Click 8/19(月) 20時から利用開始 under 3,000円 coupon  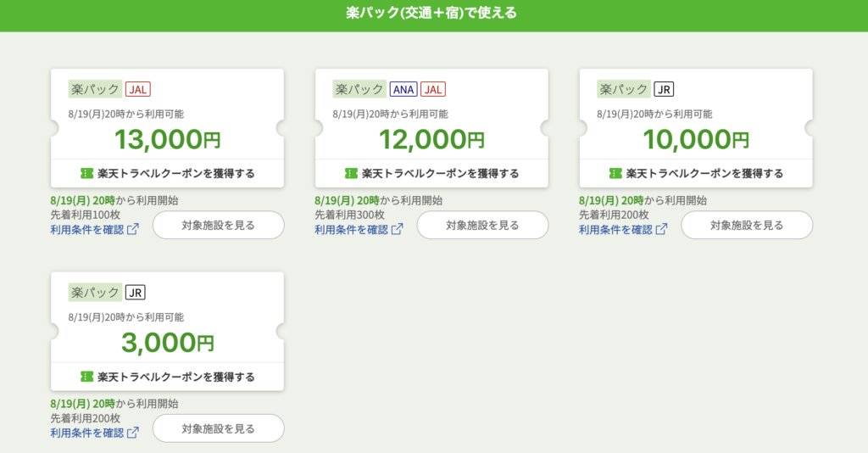tap(114, 404)
